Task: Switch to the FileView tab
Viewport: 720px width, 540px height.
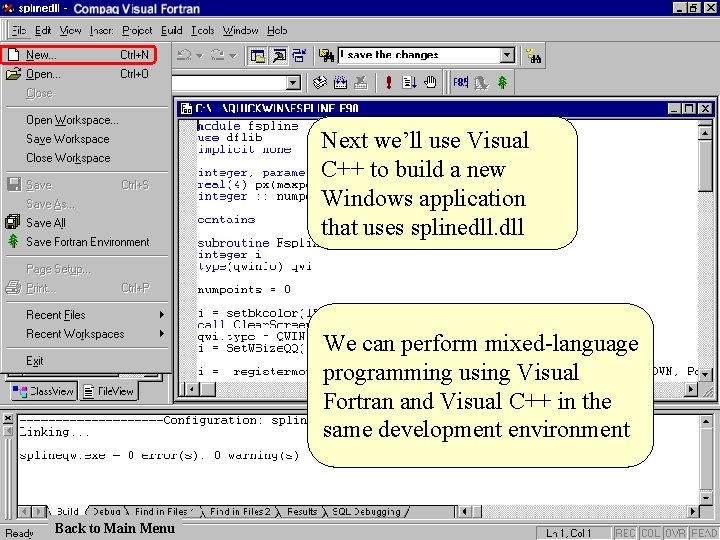Action: (x=109, y=391)
